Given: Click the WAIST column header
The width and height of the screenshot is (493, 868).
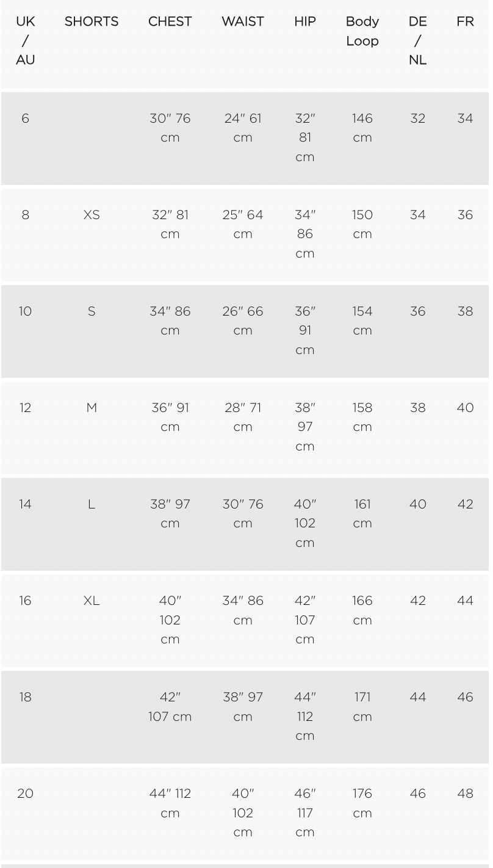Looking at the screenshot, I should 243,22.
